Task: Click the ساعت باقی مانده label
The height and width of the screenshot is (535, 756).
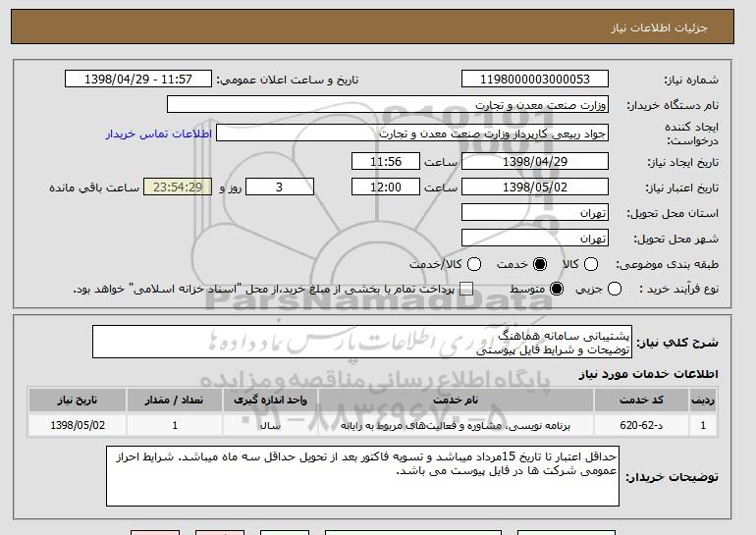Action: coord(94,187)
